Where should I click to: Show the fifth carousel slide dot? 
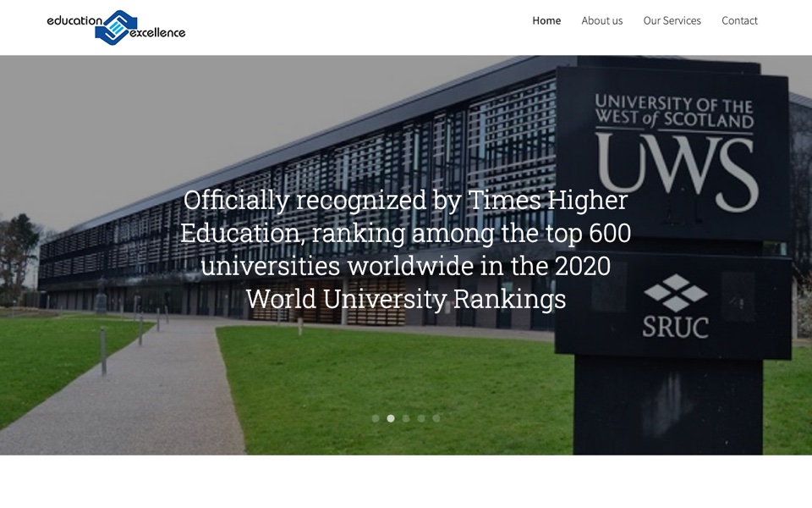[436, 418]
